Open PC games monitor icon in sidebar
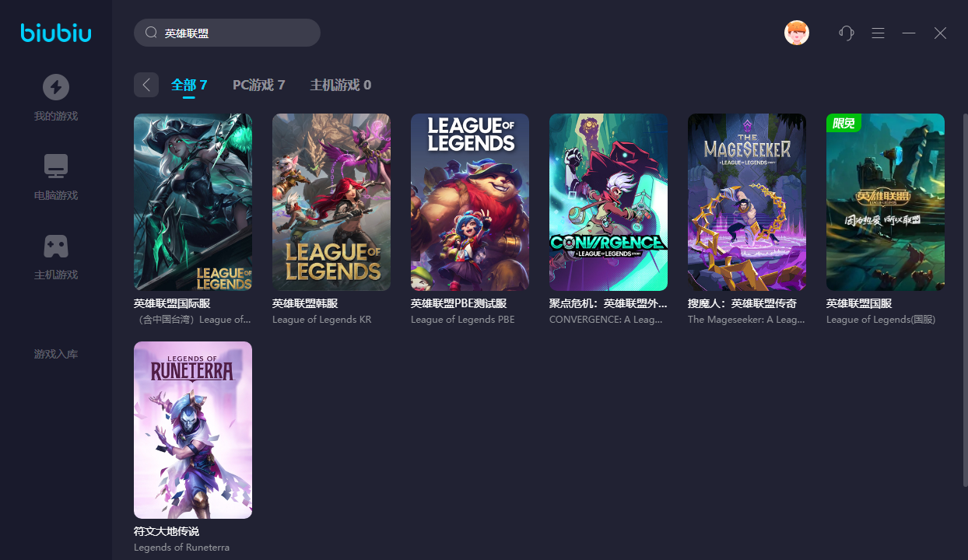Viewport: 968px width, 560px height. coord(55,166)
